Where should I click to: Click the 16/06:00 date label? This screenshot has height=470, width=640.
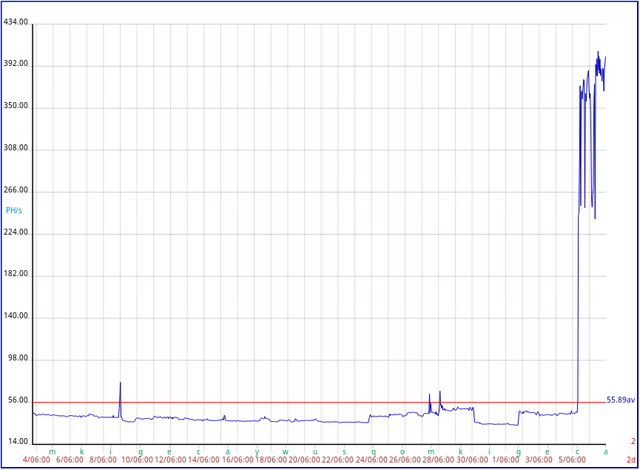pos(238,460)
